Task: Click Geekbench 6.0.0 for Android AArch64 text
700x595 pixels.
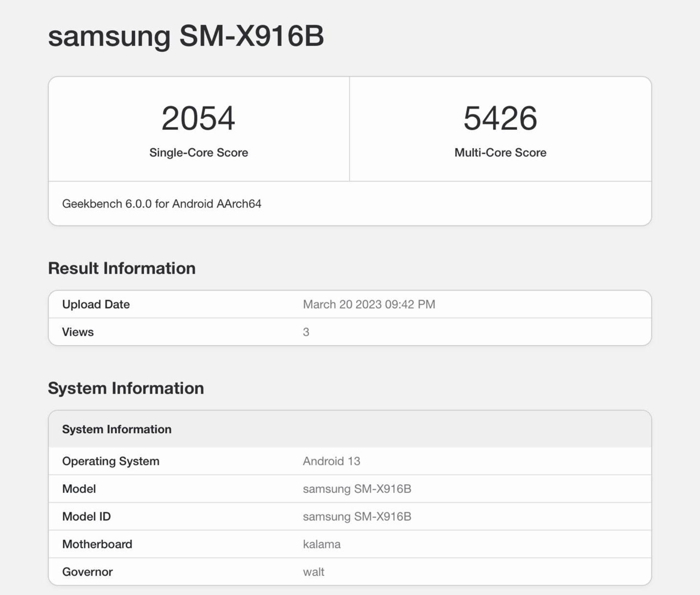Action: tap(162, 204)
